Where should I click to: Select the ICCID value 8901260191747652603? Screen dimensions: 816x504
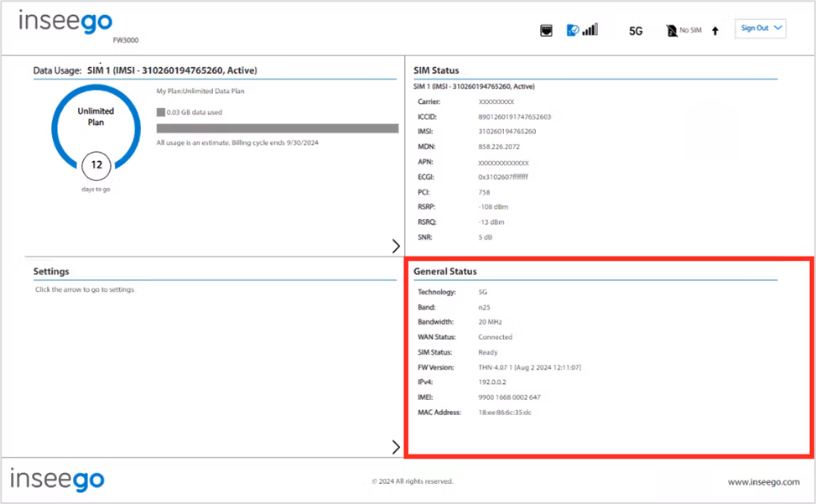click(x=515, y=117)
